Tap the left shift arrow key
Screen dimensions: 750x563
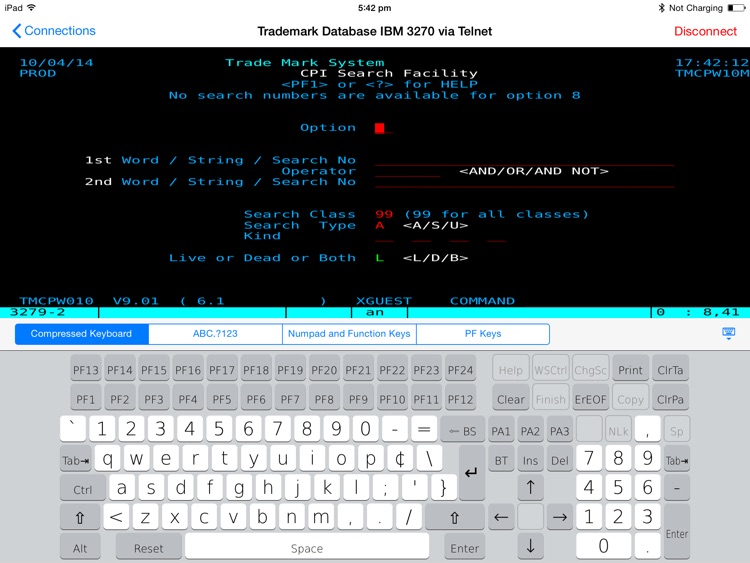[x=80, y=517]
